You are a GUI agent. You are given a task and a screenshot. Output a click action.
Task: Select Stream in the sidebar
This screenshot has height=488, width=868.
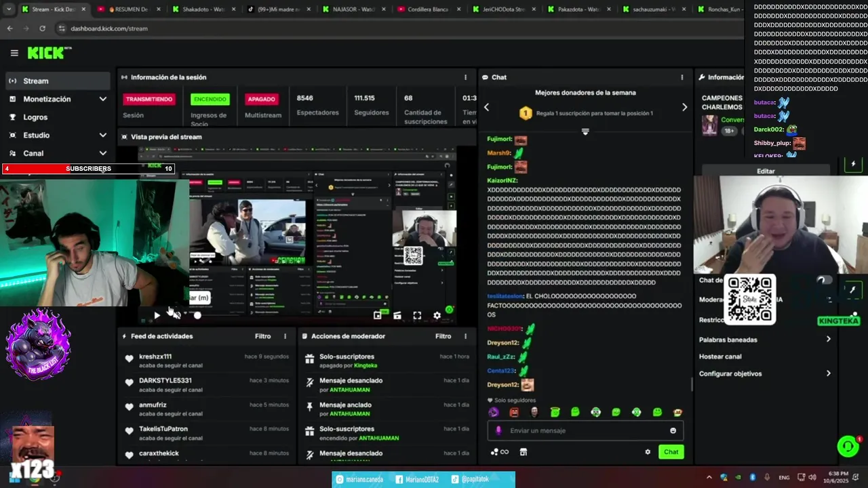click(x=57, y=81)
